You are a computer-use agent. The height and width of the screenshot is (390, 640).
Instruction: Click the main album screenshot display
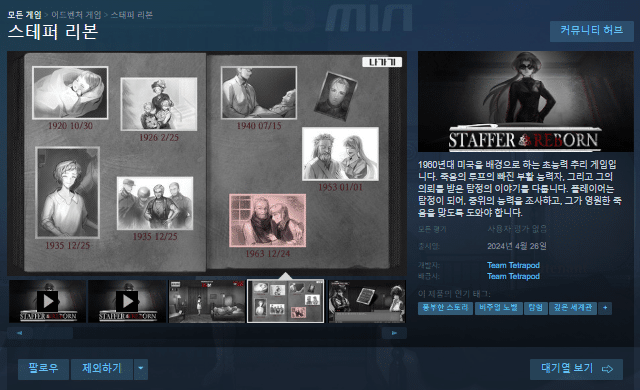(207, 163)
